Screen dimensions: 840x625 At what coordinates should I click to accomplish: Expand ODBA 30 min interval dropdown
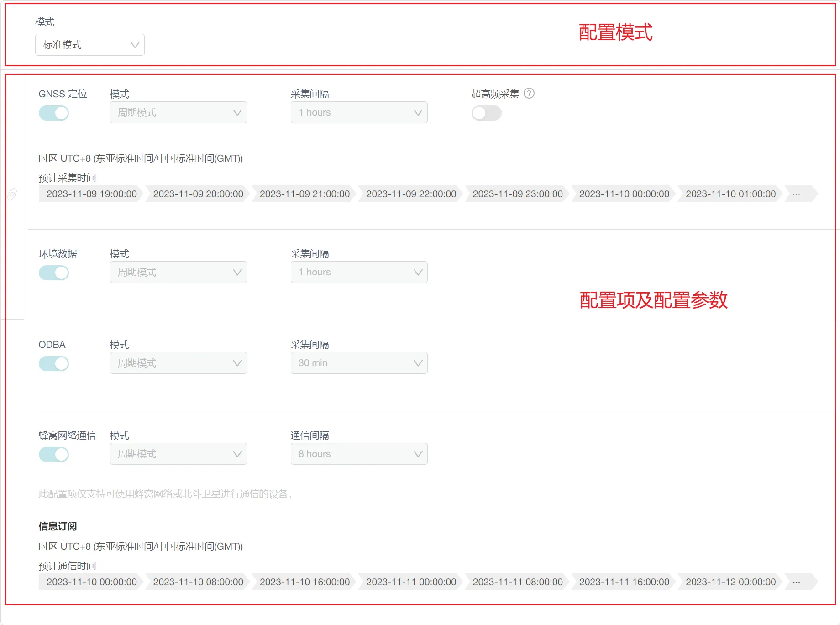coord(359,363)
